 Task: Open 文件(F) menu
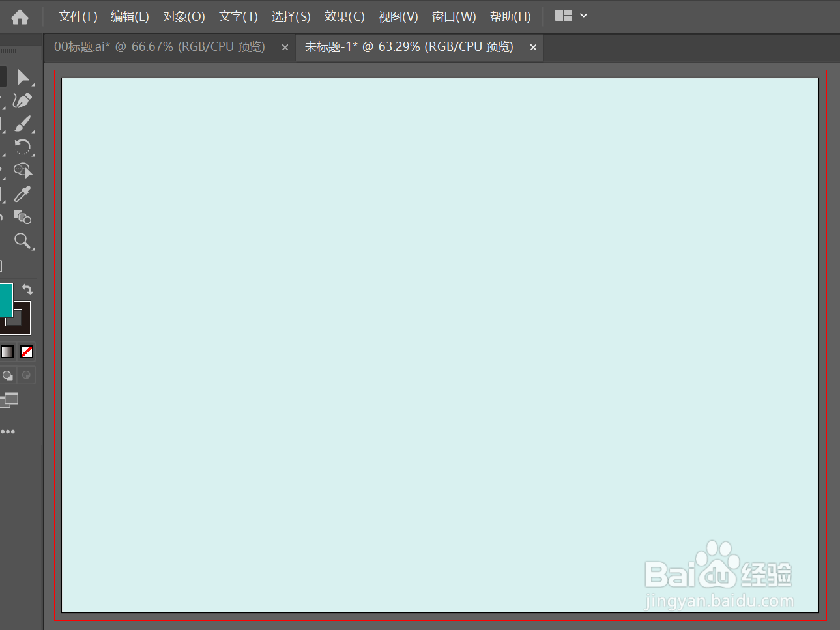(x=78, y=17)
